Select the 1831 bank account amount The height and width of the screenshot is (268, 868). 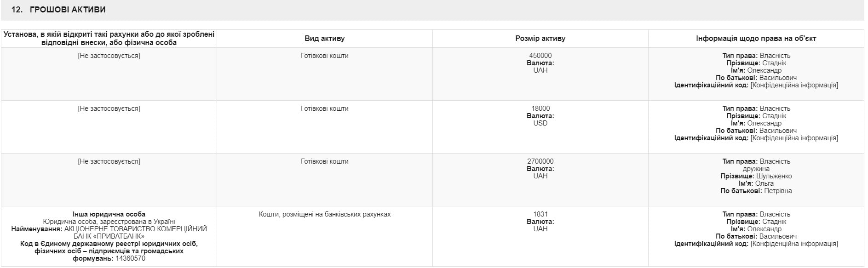point(540,214)
